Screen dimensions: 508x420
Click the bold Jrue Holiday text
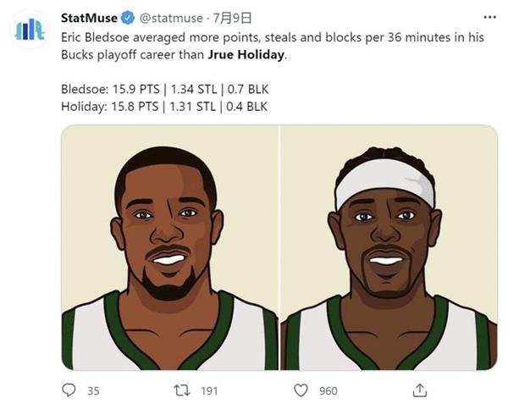(x=246, y=54)
